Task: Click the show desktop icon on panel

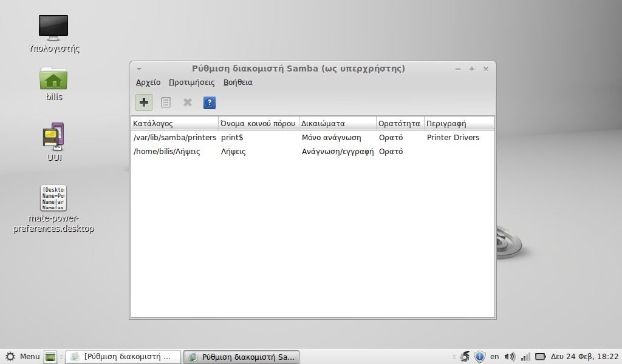Action: (50, 357)
